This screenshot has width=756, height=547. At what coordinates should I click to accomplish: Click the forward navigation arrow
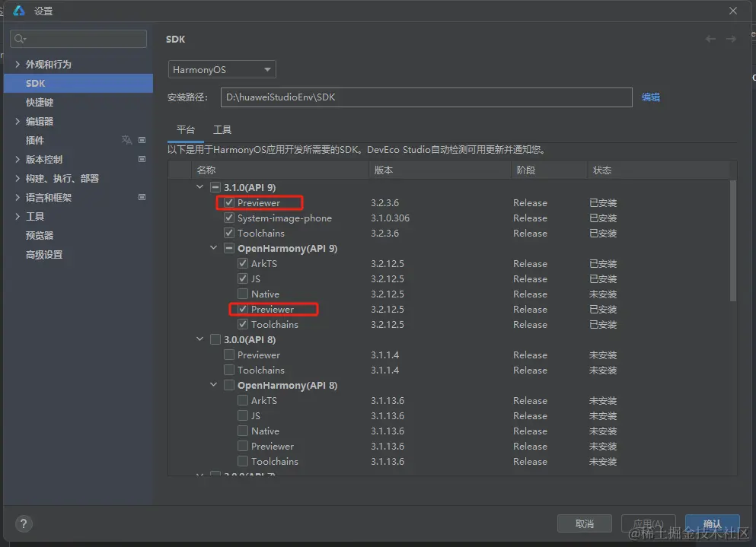tap(731, 39)
